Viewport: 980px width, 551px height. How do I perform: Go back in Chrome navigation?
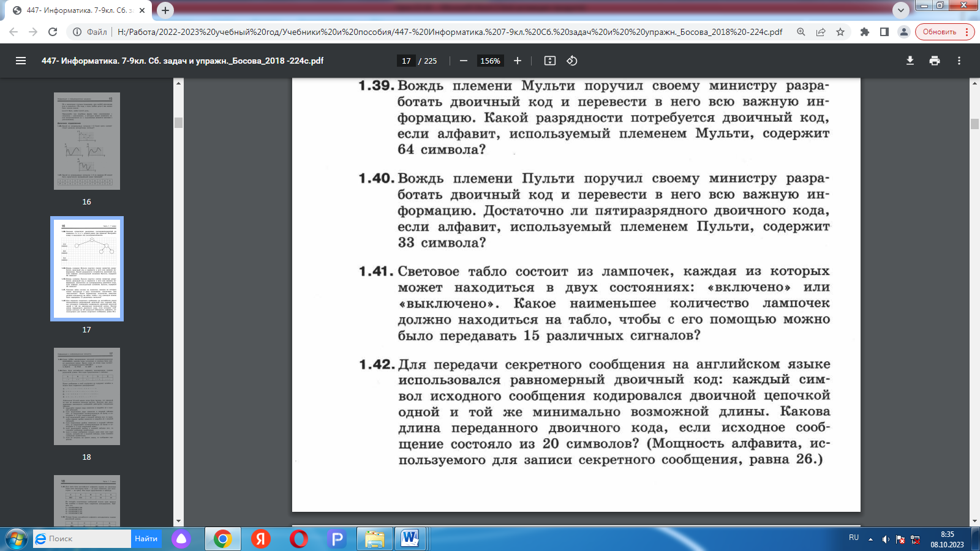(13, 32)
